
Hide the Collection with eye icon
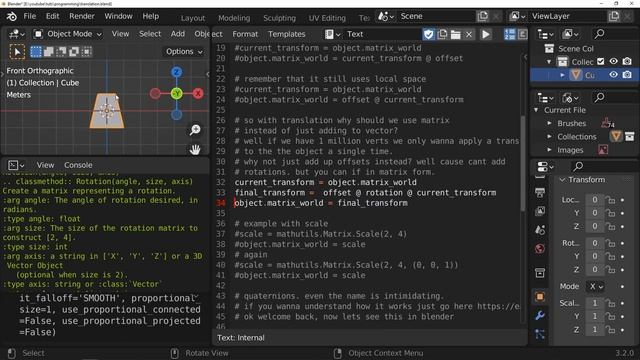pyautogui.click(x=613, y=62)
